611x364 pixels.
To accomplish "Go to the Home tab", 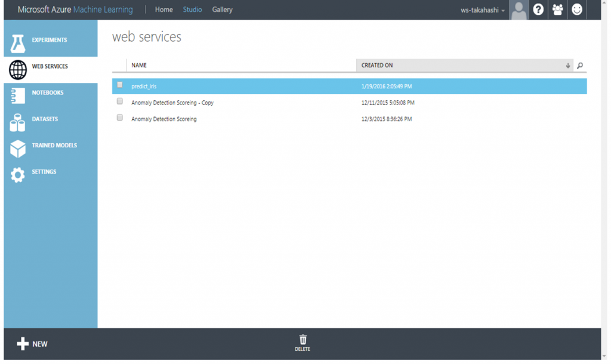I will pos(163,10).
